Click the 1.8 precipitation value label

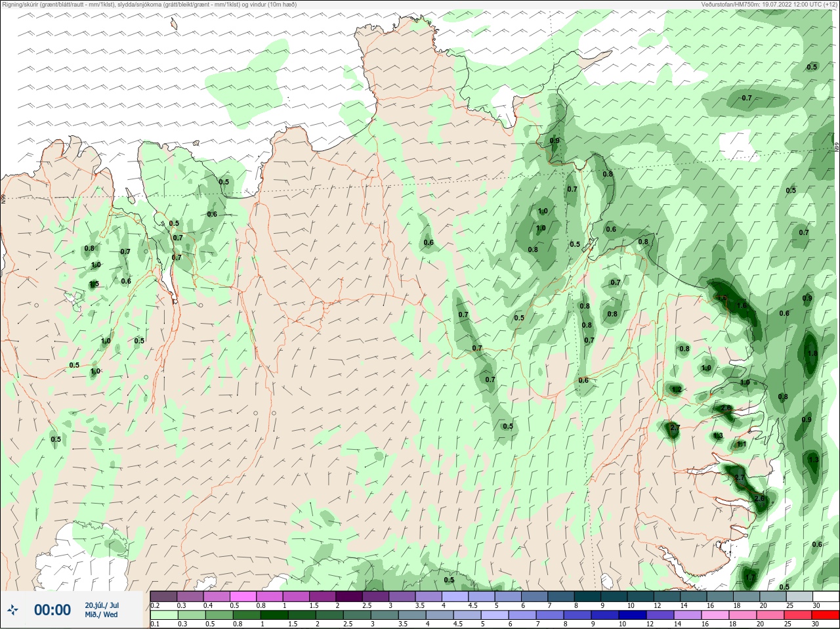point(812,353)
